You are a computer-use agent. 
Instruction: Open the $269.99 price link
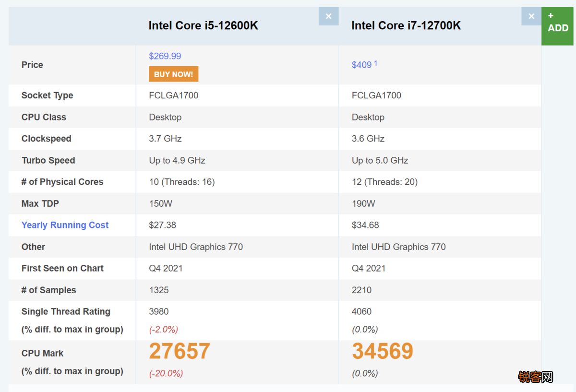pos(165,56)
